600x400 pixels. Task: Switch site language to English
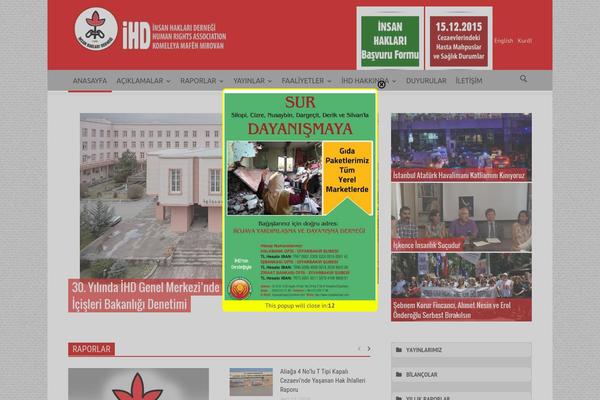[x=503, y=41]
